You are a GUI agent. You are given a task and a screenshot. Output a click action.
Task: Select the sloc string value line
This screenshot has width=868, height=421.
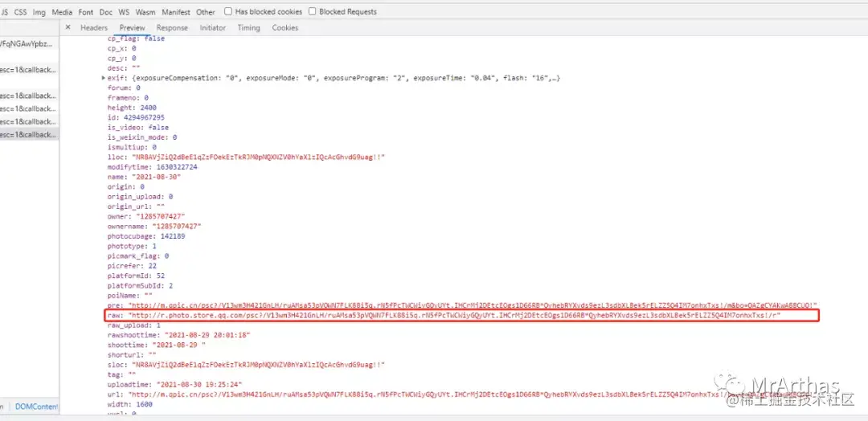click(246, 365)
